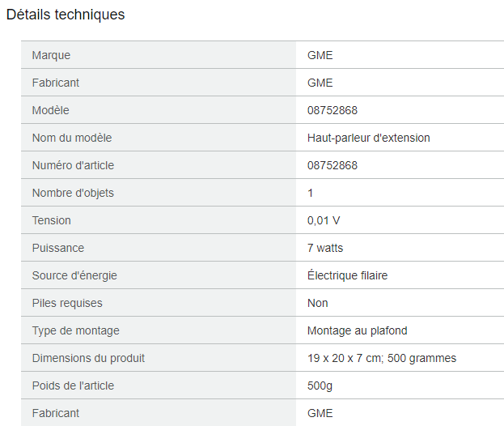The height and width of the screenshot is (426, 504).
Task: Select the Nombre d'objets row label
Action: tap(73, 193)
